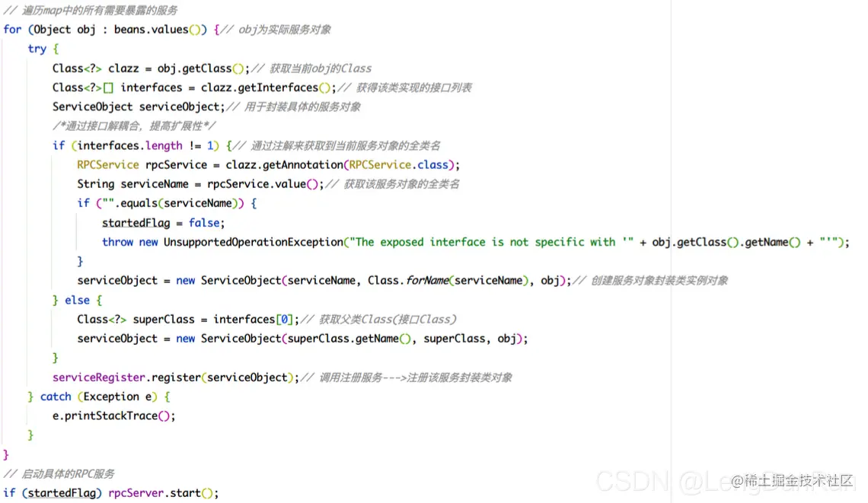This screenshot has height=503, width=868.
Task: Click the 'else' keyword
Action: pos(77,300)
